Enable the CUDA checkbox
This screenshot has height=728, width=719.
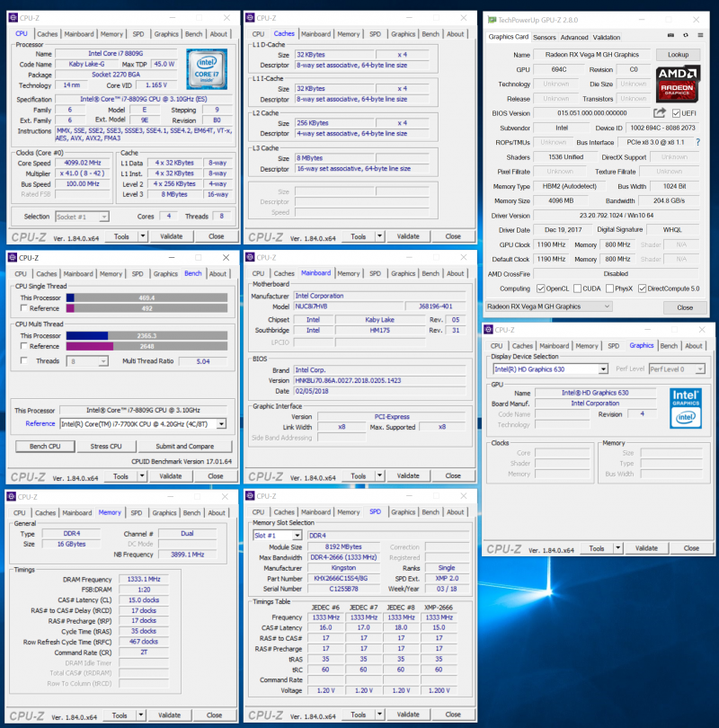point(577,289)
